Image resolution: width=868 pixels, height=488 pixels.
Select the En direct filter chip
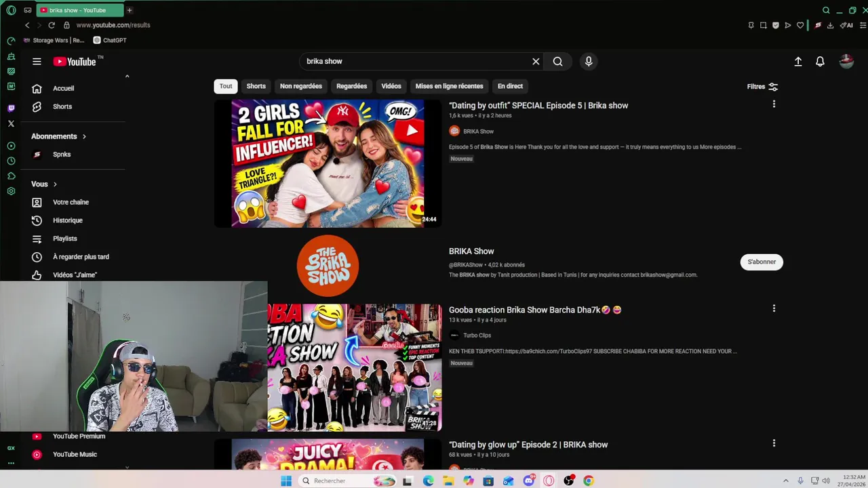click(510, 86)
